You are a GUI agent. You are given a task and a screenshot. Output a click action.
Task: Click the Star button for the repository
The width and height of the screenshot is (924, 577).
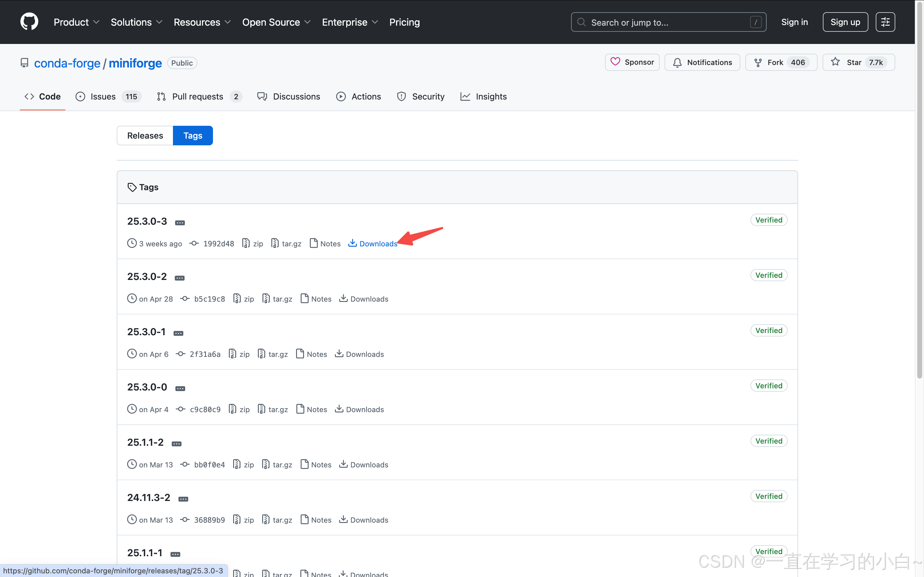[858, 62]
